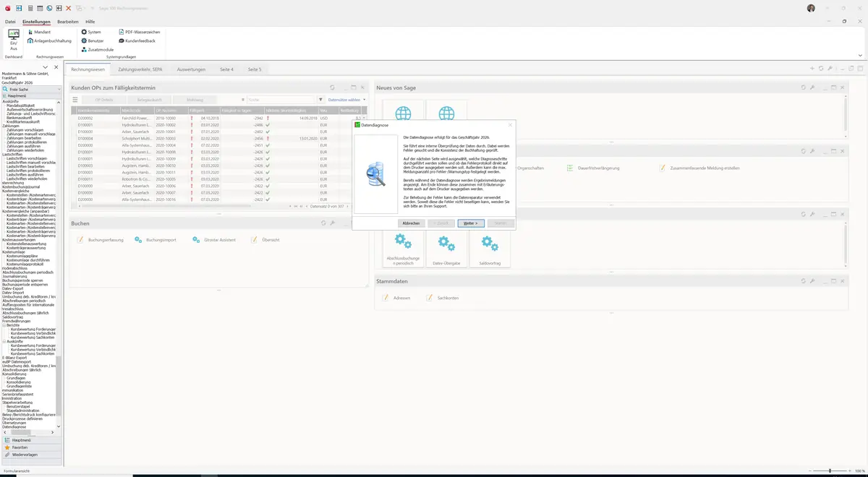Open Favoriten at the bottom of left pane
Viewport: 868px width, 477px height.
pos(31,447)
